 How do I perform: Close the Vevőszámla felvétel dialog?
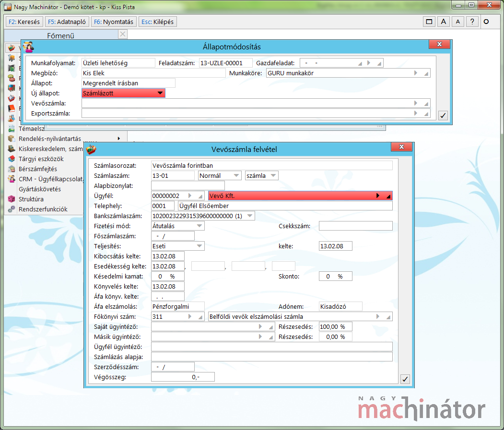pyautogui.click(x=401, y=147)
